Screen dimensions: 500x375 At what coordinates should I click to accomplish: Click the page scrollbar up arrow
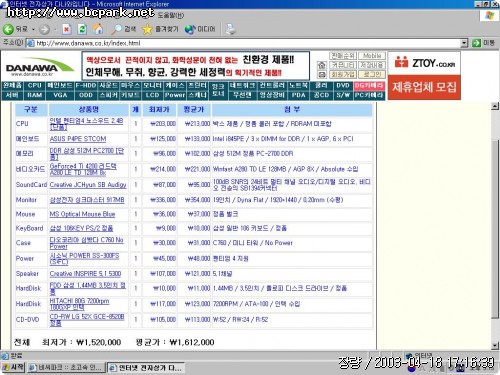495,106
